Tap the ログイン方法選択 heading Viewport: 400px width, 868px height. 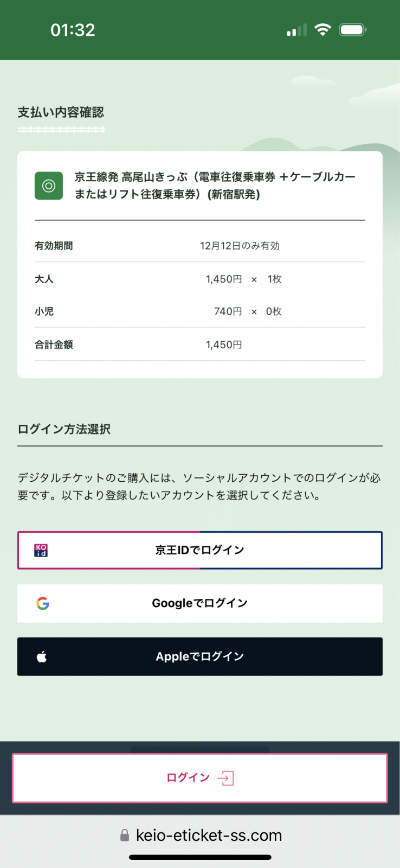pyautogui.click(x=64, y=429)
